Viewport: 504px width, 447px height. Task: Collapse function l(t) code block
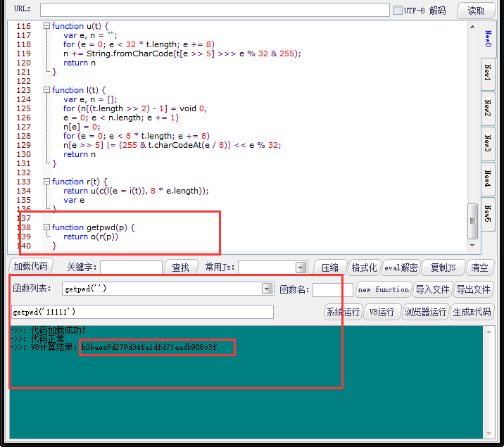click(x=47, y=90)
